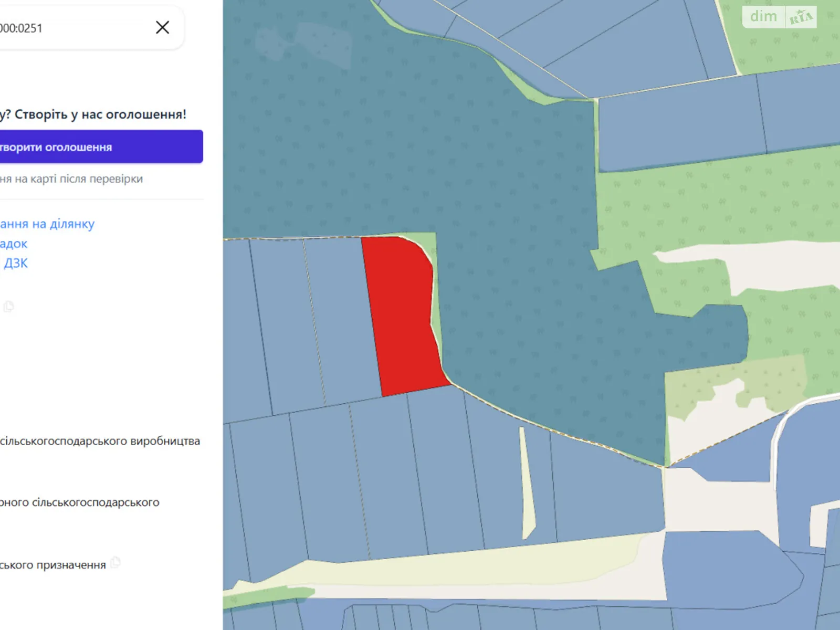Open the ДЗК link
Screen dimensions: 840x630
pyautogui.click(x=16, y=264)
